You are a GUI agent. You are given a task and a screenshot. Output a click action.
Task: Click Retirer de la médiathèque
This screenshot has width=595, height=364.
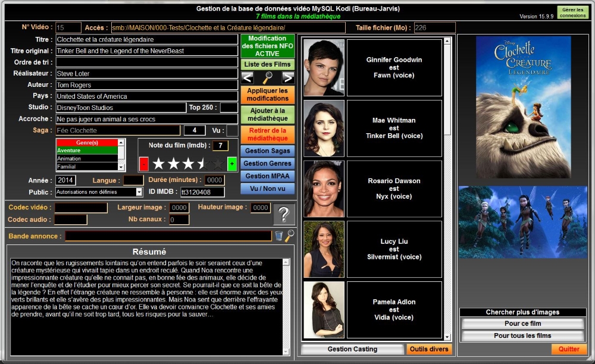point(268,134)
